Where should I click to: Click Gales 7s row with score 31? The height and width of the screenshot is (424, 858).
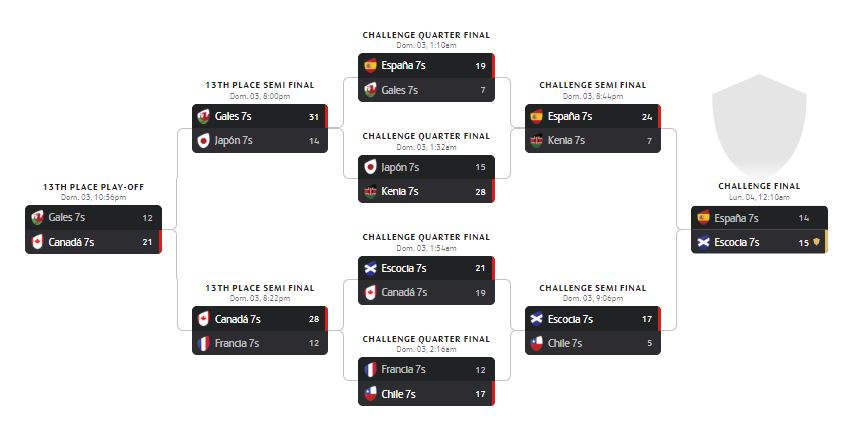point(259,116)
